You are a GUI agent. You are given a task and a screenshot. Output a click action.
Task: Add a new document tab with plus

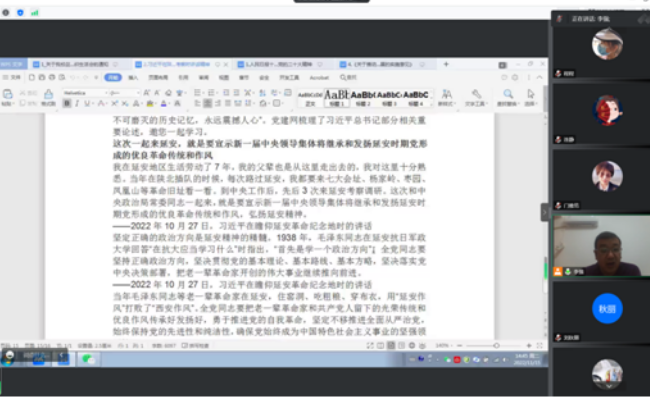coord(446,64)
